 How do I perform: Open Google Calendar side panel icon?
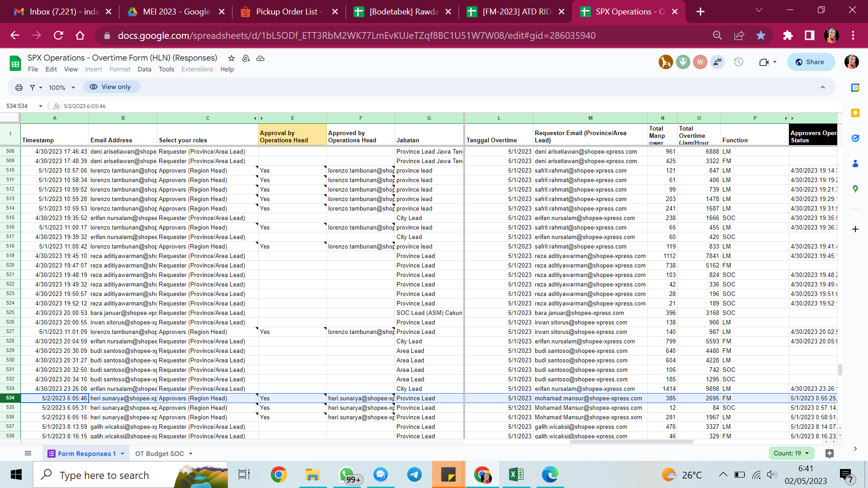click(855, 88)
